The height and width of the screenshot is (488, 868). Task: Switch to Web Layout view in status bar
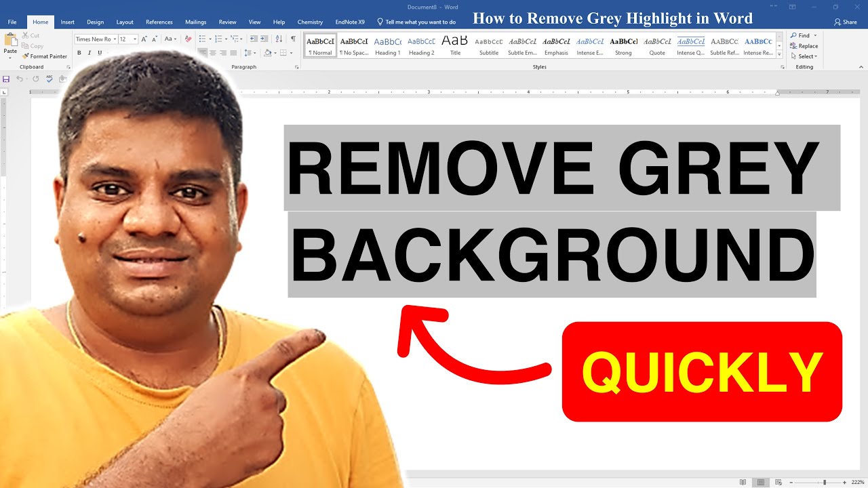[779, 482]
